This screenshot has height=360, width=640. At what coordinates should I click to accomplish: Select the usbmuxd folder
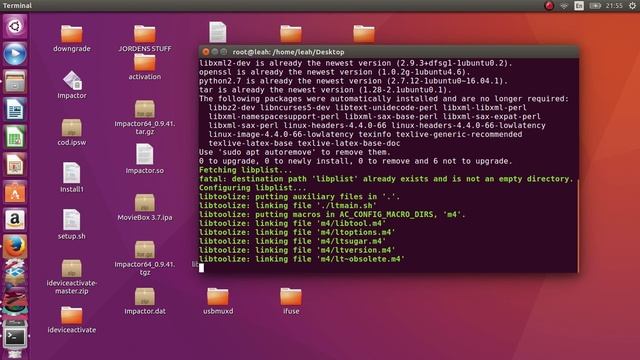(x=218, y=301)
